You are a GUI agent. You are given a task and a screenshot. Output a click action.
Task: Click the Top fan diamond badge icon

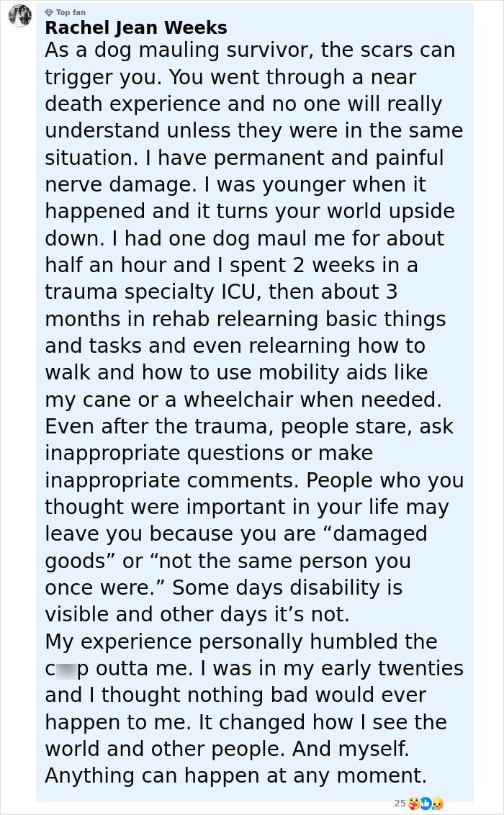[49, 12]
